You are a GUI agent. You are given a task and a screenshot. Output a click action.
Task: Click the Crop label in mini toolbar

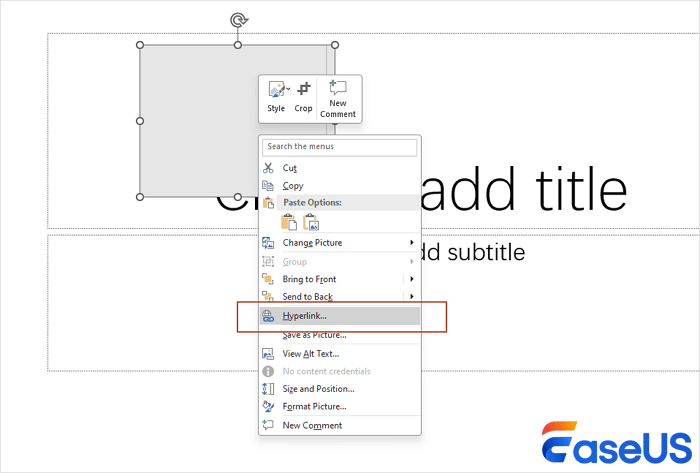pos(303,108)
